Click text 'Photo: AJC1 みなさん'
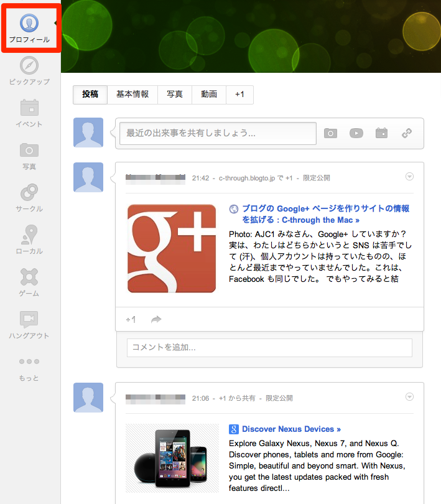This screenshot has height=504, width=441. pyautogui.click(x=272, y=234)
